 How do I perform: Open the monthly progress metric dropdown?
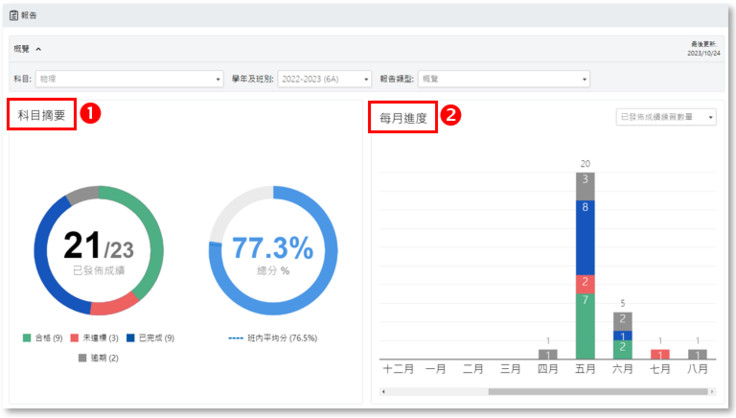tap(667, 117)
